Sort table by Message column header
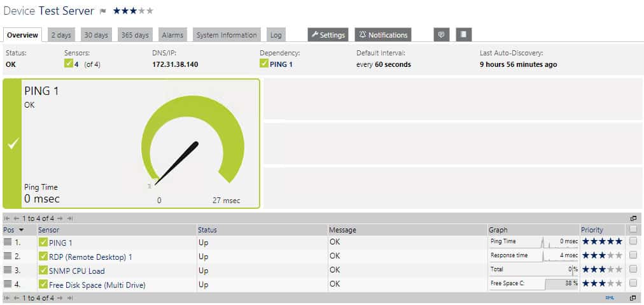Viewport: 644px width, 305px height. (342, 231)
